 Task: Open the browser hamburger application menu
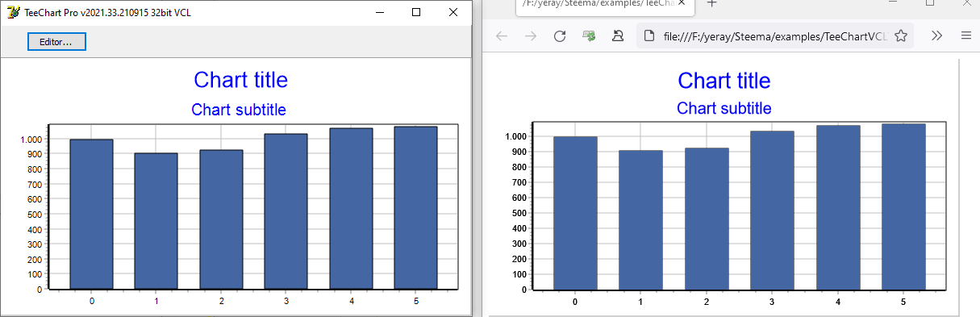966,36
